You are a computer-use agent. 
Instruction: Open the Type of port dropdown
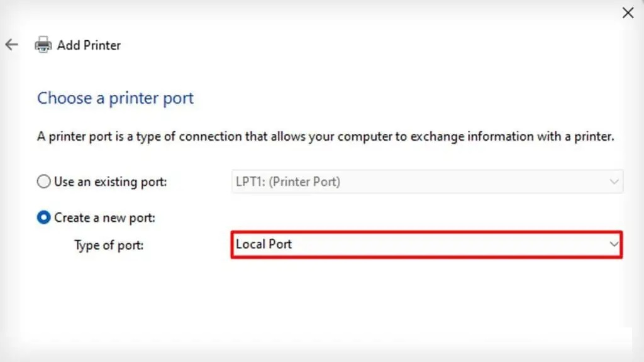click(427, 244)
